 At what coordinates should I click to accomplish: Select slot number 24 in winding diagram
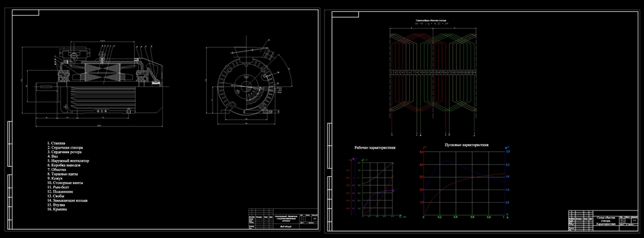[474, 72]
